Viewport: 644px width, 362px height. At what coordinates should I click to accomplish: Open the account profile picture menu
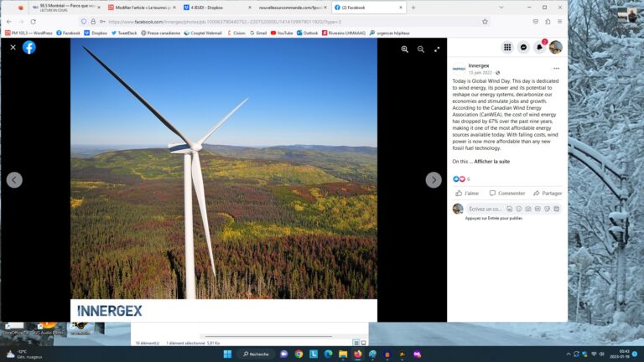[x=555, y=47]
